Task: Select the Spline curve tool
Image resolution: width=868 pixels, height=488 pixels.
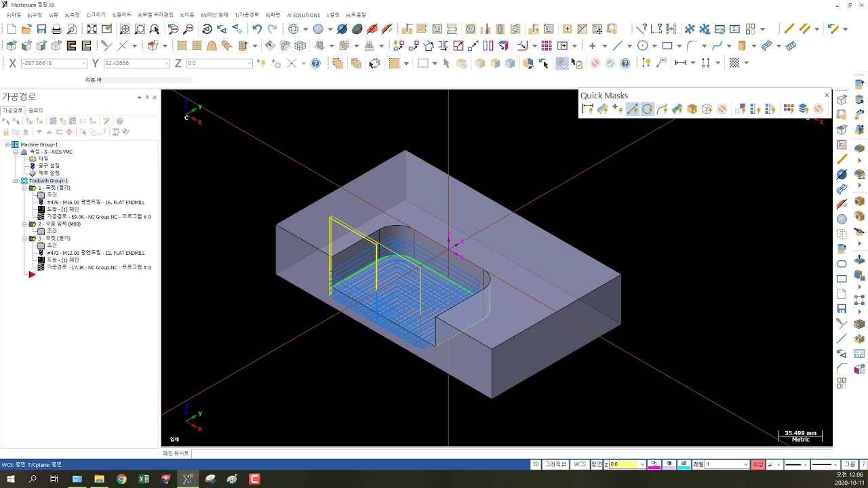Action: pos(717,46)
